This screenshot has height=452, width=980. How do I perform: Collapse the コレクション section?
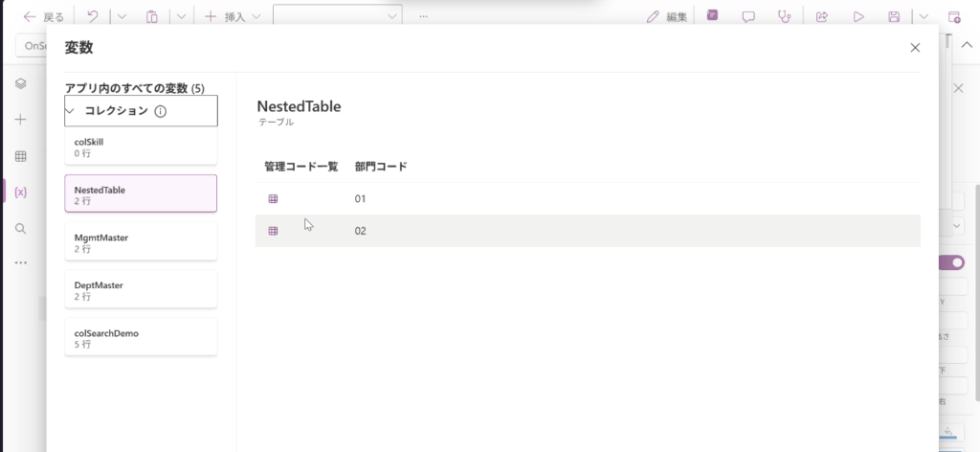point(71,111)
